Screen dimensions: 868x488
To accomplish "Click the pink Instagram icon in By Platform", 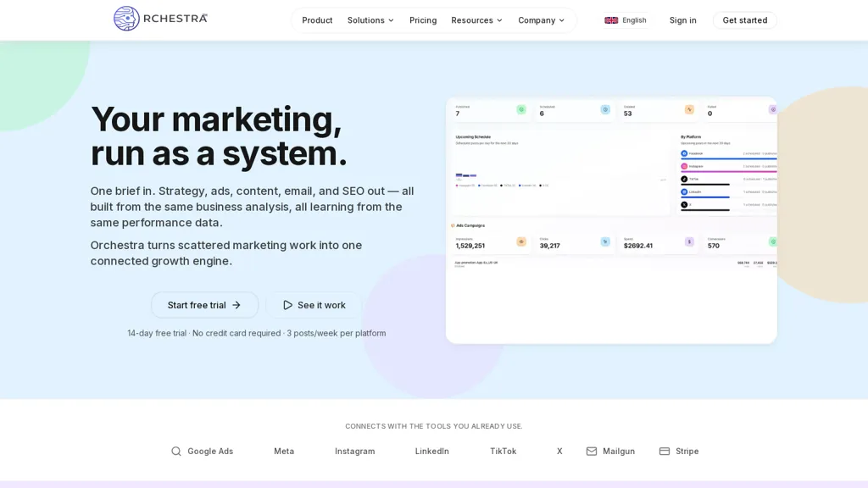I will [x=684, y=167].
